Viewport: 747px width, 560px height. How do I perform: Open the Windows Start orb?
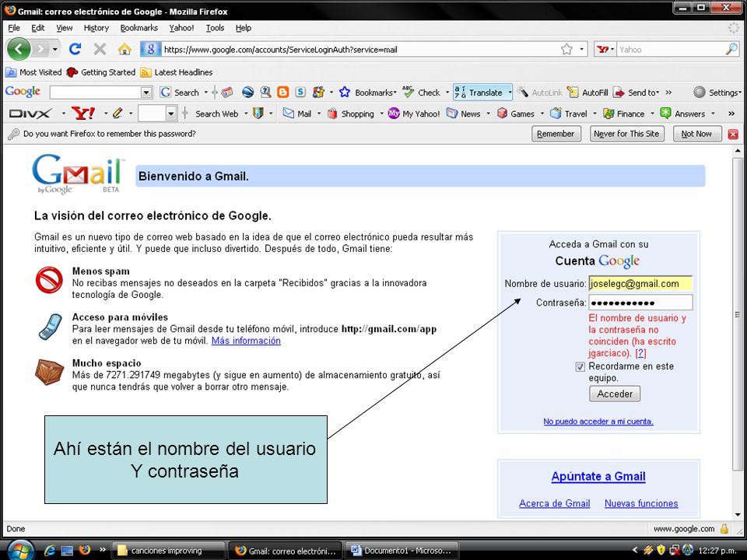tap(19, 551)
